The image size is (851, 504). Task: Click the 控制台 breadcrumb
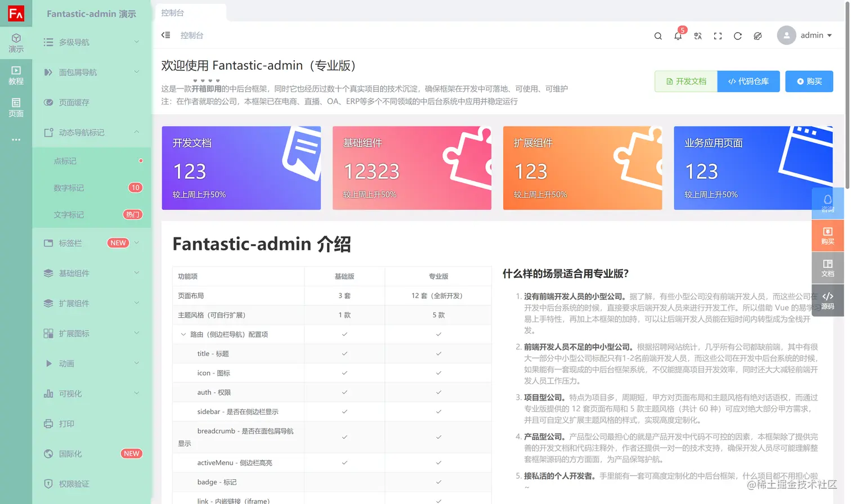(192, 35)
